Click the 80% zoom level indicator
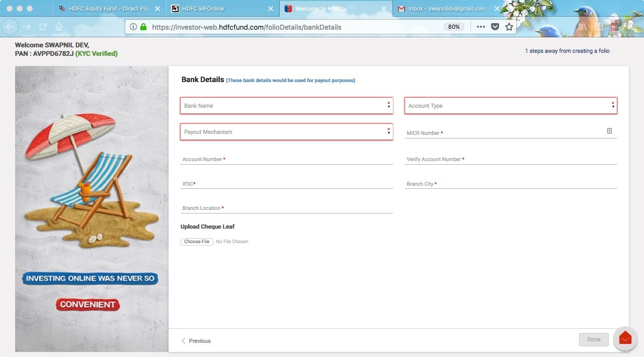 pyautogui.click(x=454, y=27)
